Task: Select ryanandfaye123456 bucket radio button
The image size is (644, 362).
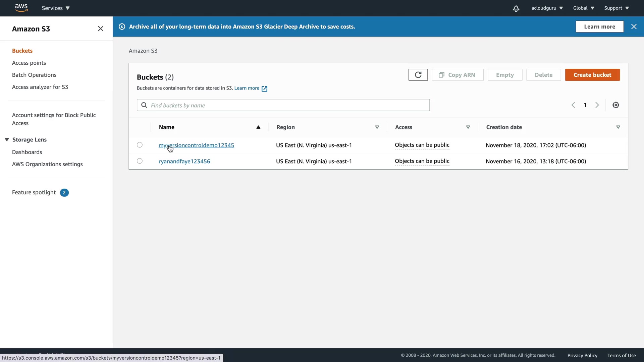Action: pos(140,161)
